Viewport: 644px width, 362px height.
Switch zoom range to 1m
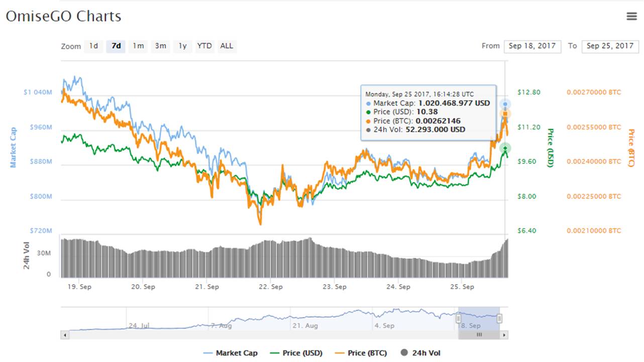[x=138, y=46]
